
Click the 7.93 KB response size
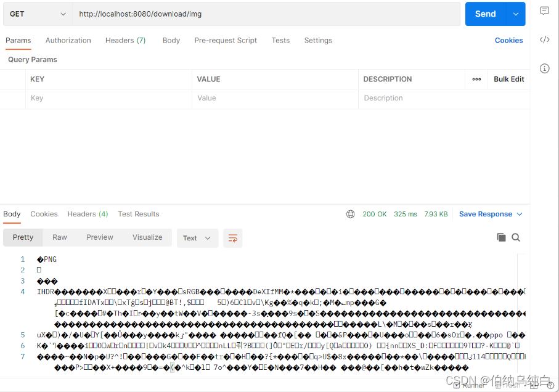point(436,214)
